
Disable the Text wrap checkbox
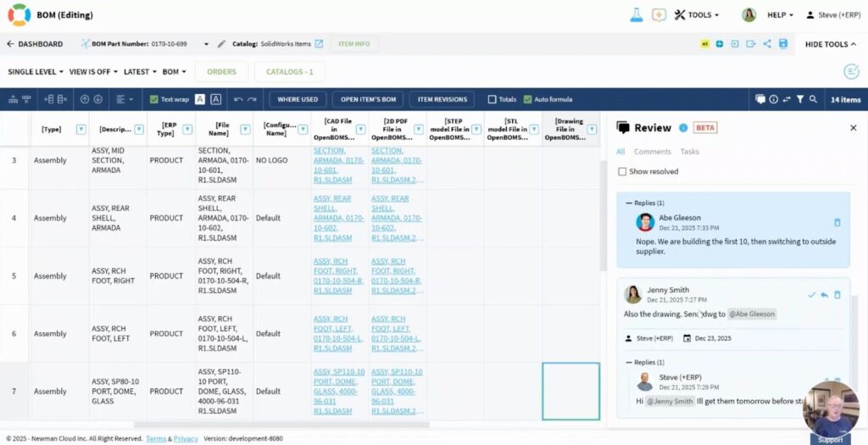pos(153,99)
